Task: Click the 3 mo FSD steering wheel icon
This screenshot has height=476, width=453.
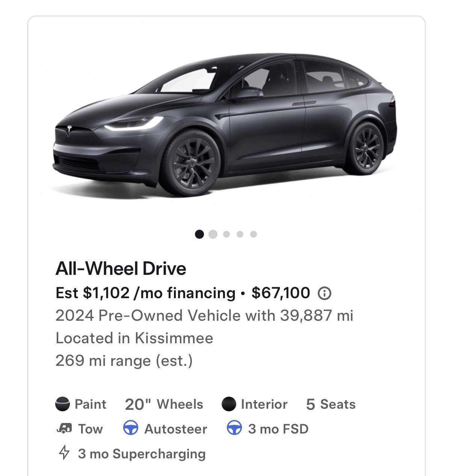Action: pos(234,429)
